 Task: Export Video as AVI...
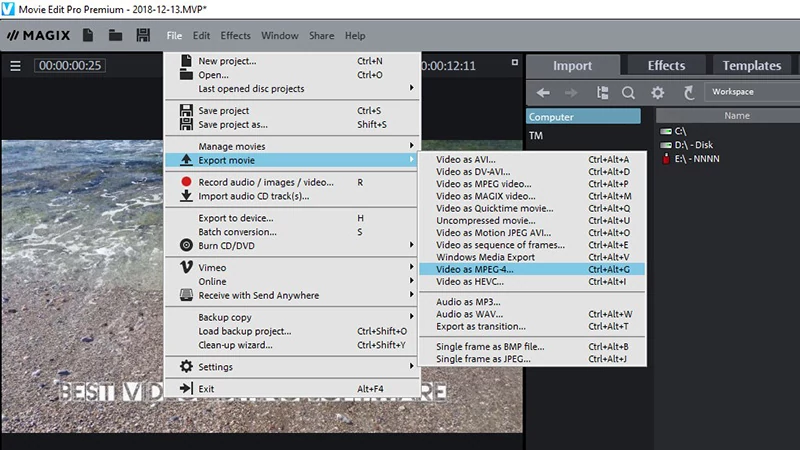click(532, 159)
